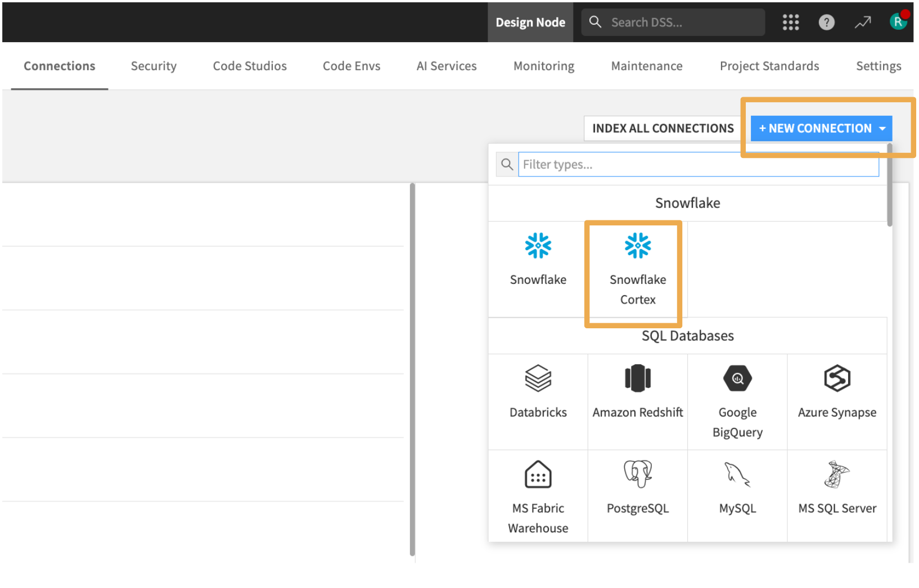Choose the MS Fabric Warehouse icon

pos(538,474)
